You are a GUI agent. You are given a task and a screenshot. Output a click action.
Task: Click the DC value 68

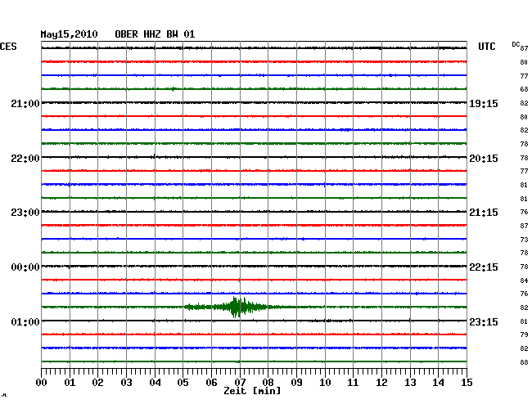(x=524, y=89)
